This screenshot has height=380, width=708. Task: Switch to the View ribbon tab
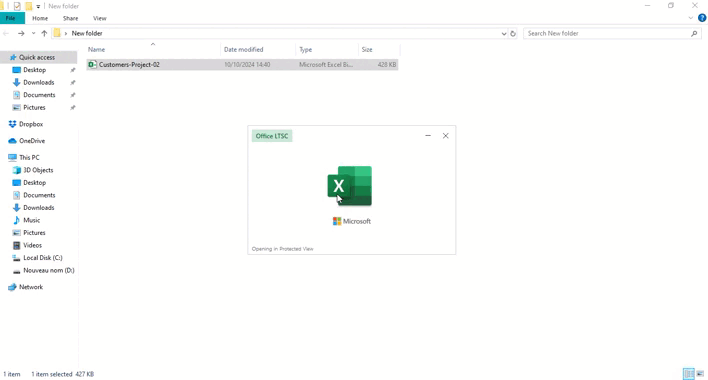pos(100,19)
